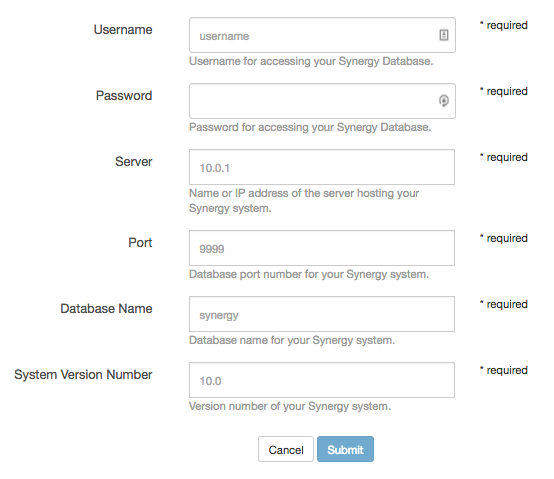The image size is (554, 479).
Task: Click the Port label
Action: [140, 243]
